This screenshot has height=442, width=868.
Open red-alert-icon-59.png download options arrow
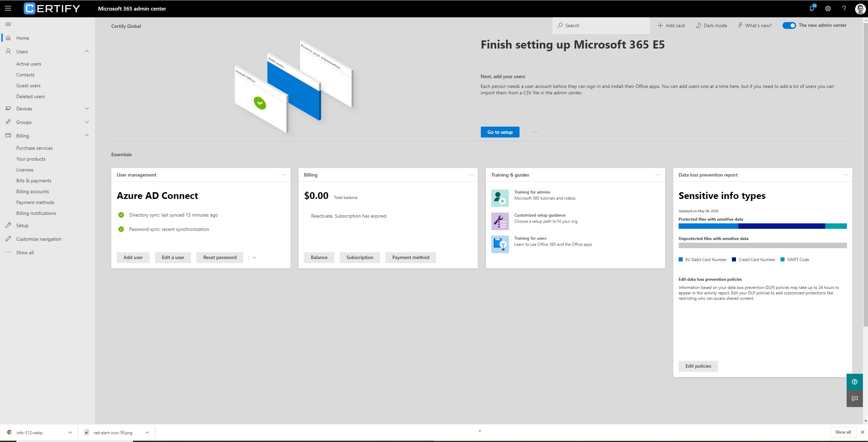tap(147, 432)
